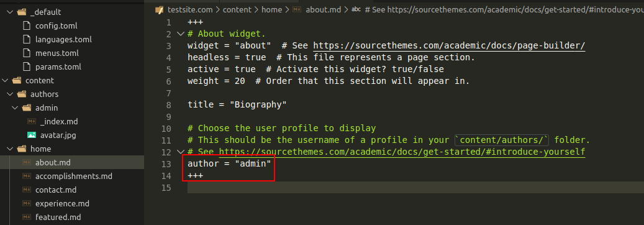Click the markdown icon beside experience.md
This screenshot has height=225, width=644.
[27, 203]
